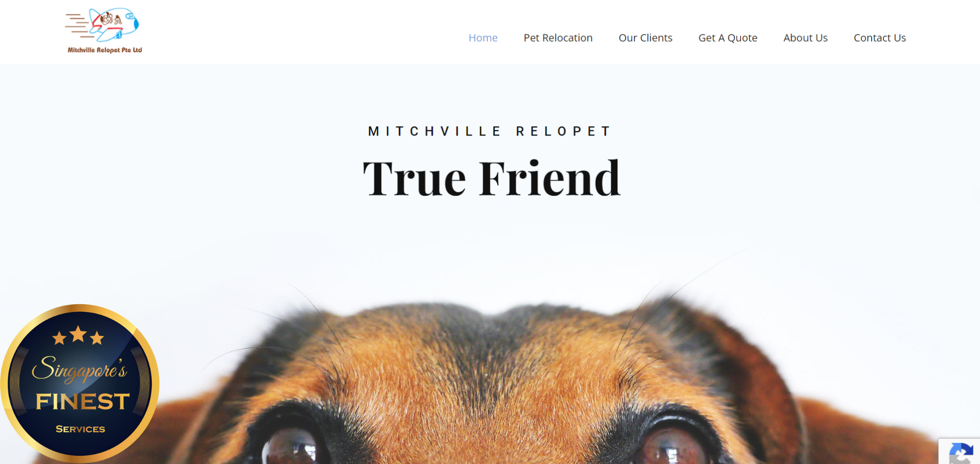Click the Mitchville Relopet Pte Ltd logo text

click(105, 50)
